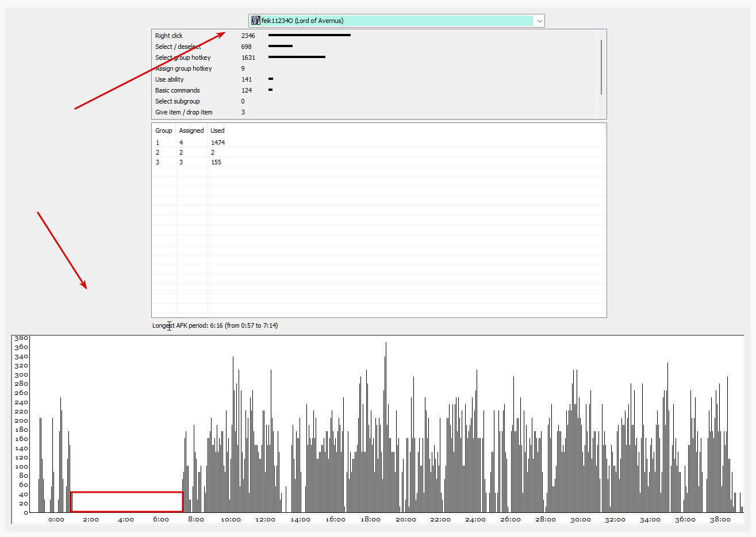Click the Basic commands count 124
Viewport: 756px width, 537px height.
click(x=246, y=90)
